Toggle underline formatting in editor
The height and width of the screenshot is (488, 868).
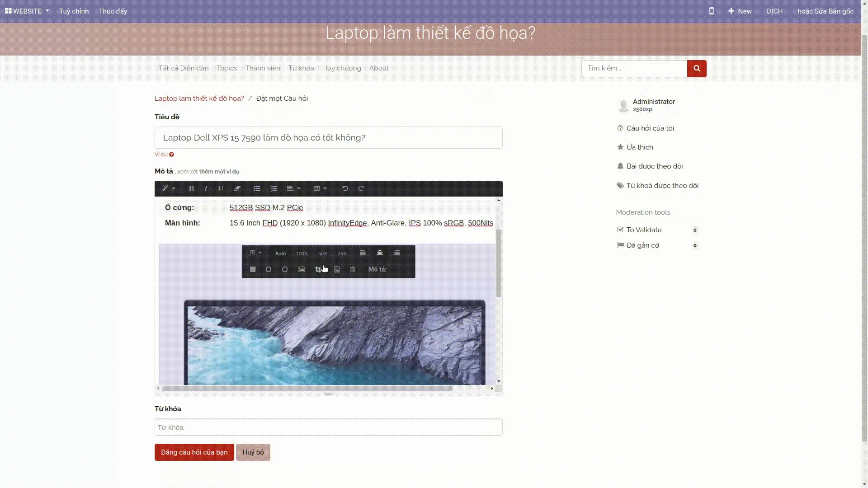click(x=221, y=188)
